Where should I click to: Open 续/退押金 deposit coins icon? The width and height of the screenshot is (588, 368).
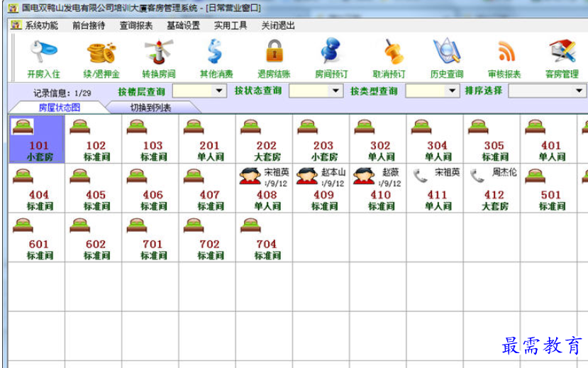pyautogui.click(x=101, y=52)
